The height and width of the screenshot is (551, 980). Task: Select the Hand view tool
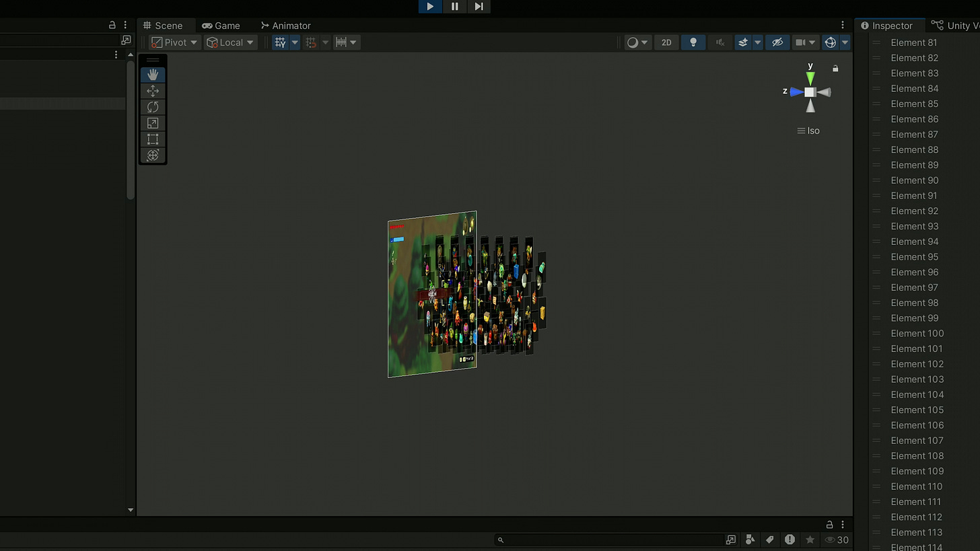point(153,75)
